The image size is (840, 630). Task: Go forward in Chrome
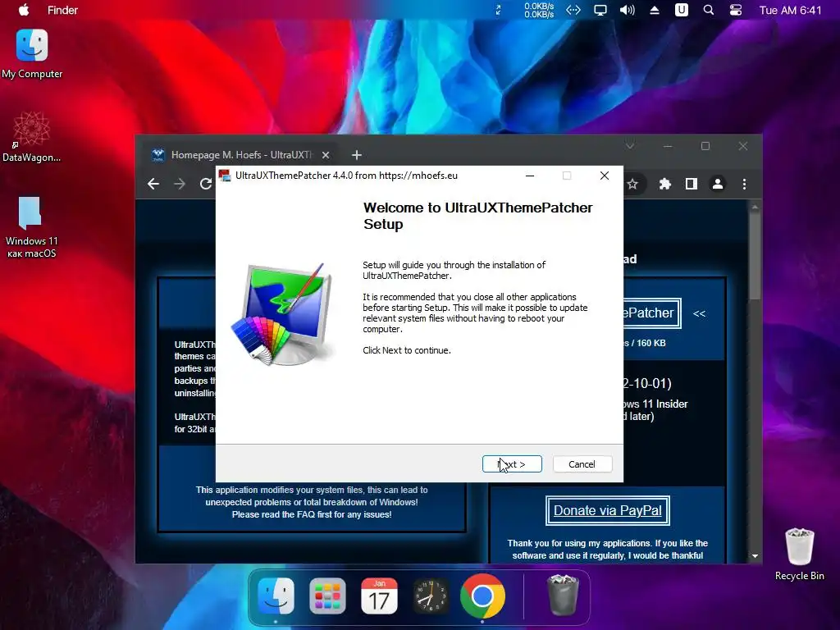point(180,185)
